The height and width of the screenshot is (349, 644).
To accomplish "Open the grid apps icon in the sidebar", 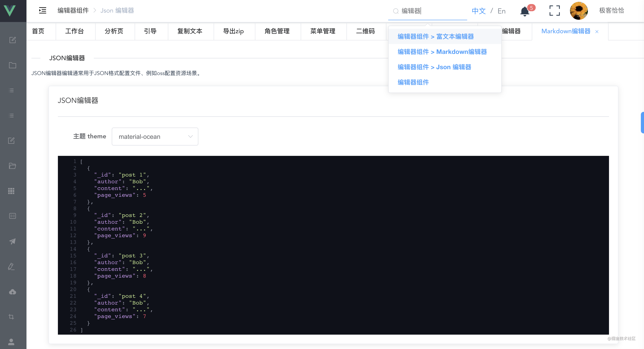I will tap(11, 191).
